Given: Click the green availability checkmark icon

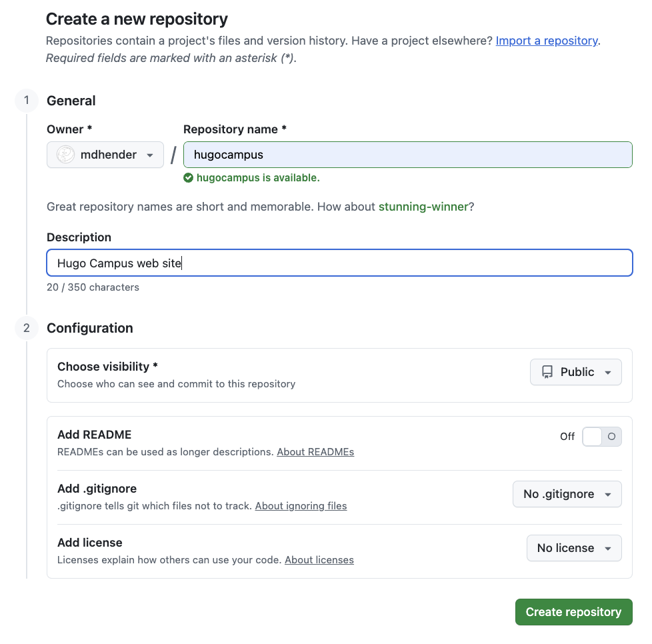Looking at the screenshot, I should click(x=188, y=178).
